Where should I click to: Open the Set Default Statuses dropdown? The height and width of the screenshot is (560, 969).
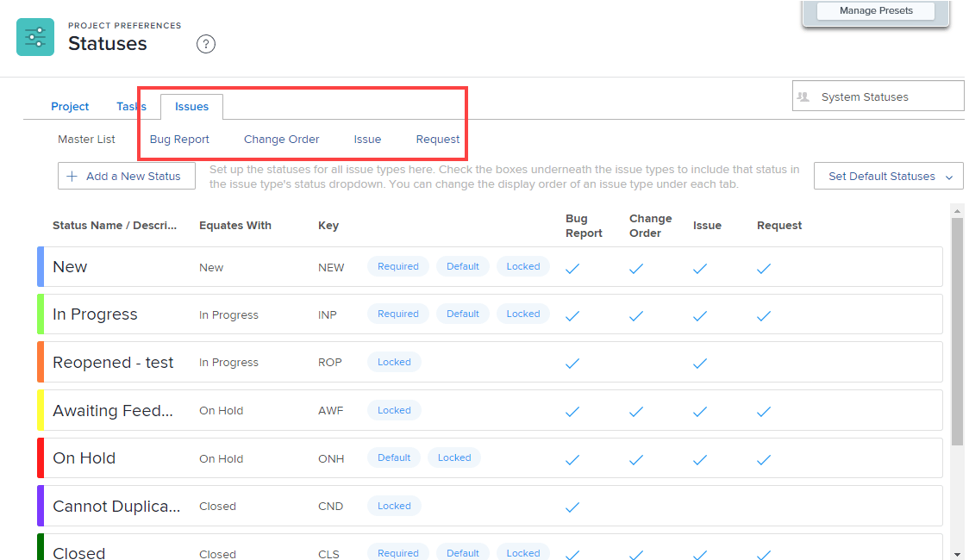888,176
